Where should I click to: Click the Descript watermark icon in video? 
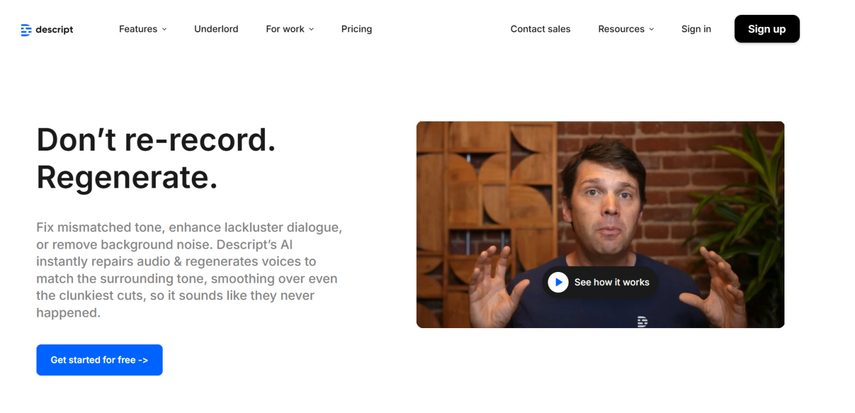pos(642,321)
